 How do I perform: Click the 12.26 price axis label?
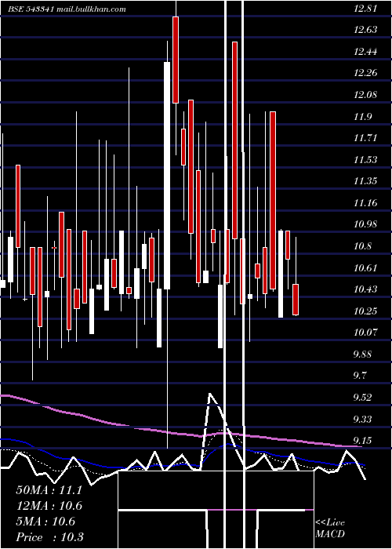(x=365, y=73)
